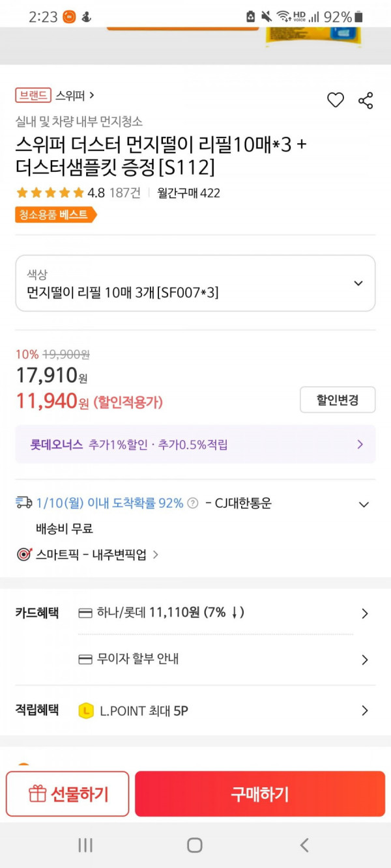The image size is (391, 868).
Task: Tap the 선물하기 gift button
Action: tap(68, 794)
